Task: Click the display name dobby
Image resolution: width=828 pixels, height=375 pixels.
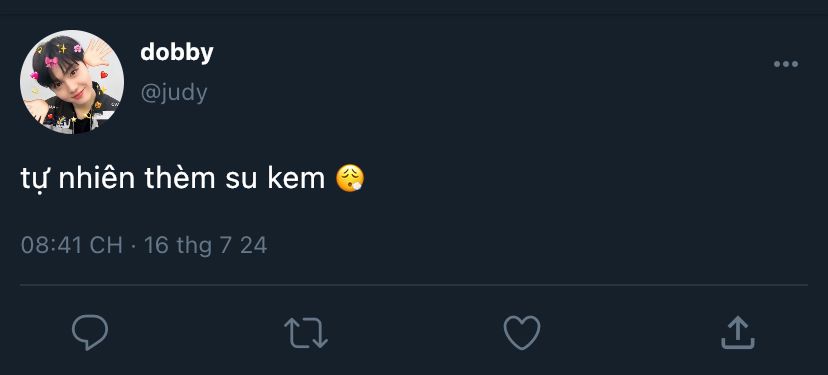Action: click(x=177, y=52)
